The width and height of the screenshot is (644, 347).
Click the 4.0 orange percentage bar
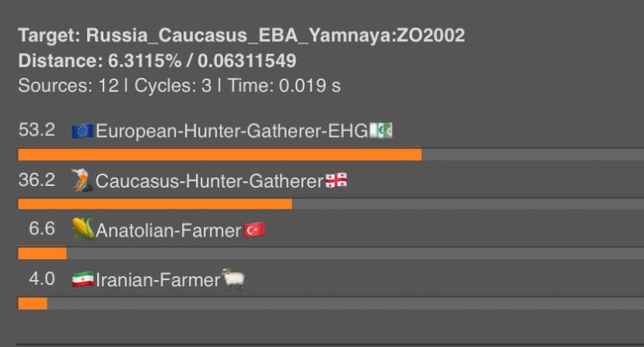point(33,303)
